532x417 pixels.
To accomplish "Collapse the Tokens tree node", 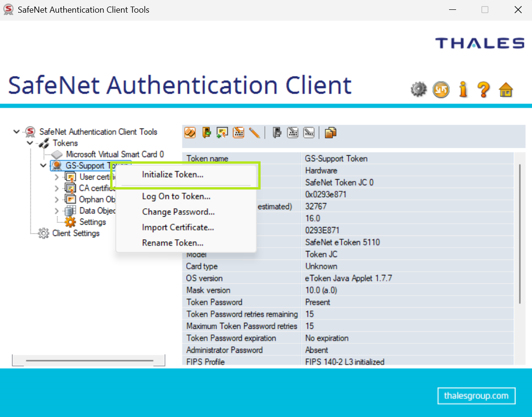I will 30,143.
